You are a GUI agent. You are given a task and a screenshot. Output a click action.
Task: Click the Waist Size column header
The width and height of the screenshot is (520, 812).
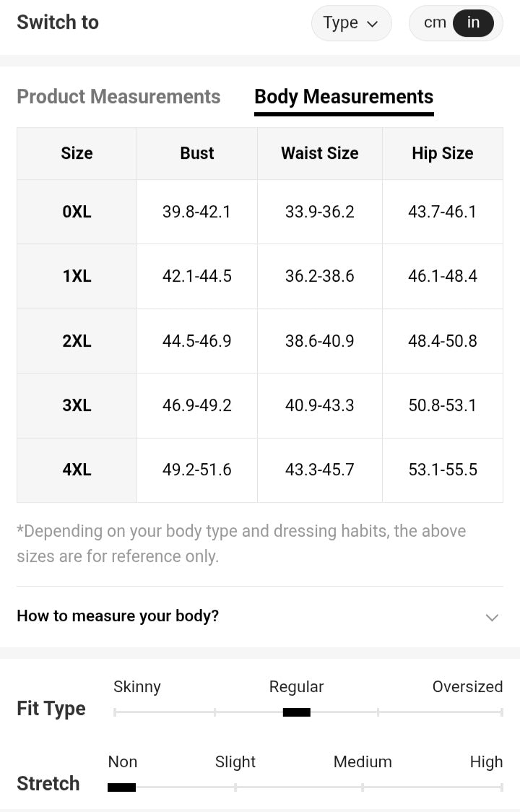319,153
